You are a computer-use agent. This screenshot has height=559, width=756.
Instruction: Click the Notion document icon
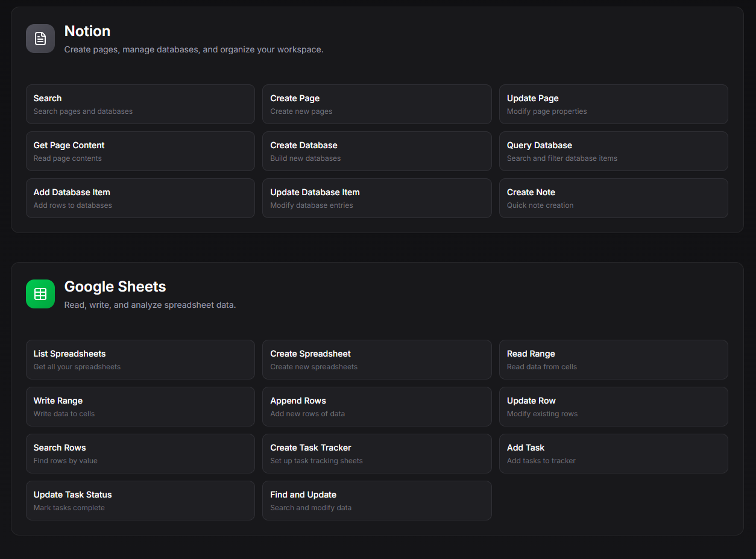[x=40, y=39]
